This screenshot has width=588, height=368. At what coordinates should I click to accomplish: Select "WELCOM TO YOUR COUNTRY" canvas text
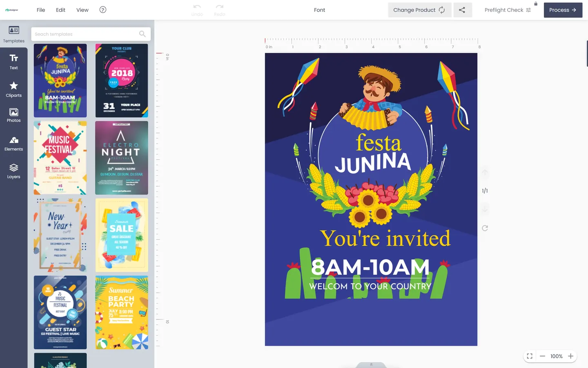pos(370,286)
